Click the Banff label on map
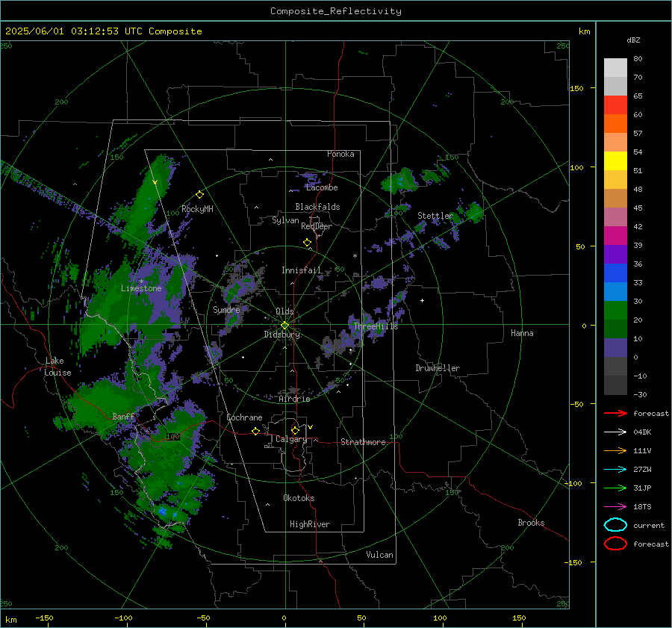 pos(123,416)
